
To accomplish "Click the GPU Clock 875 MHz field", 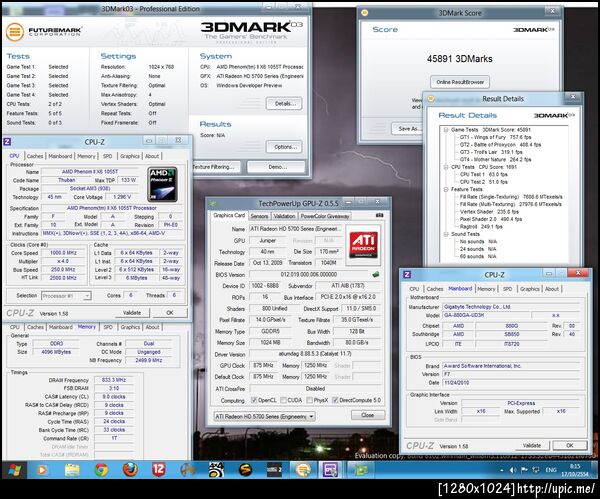I will pos(263,365).
